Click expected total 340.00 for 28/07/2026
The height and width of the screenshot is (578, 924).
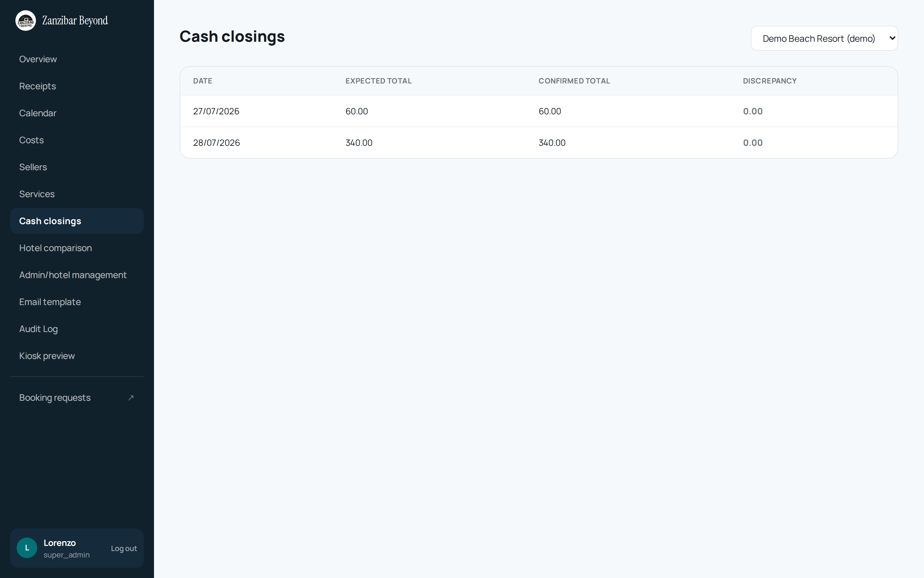coord(359,143)
